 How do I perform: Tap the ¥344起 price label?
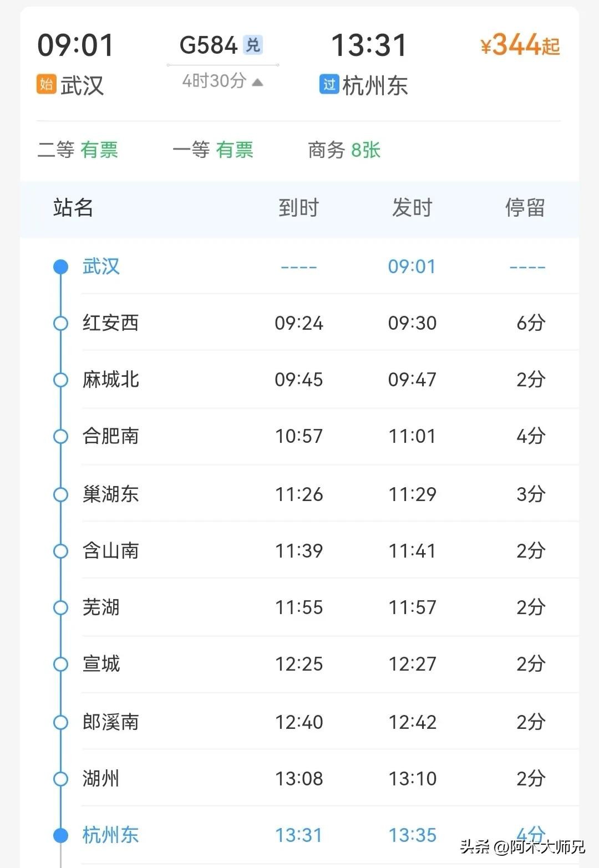[x=520, y=45]
